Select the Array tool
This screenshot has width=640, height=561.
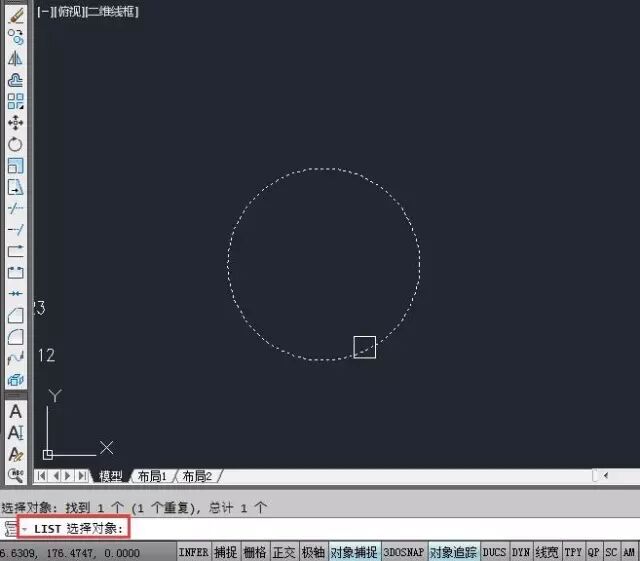click(16, 101)
